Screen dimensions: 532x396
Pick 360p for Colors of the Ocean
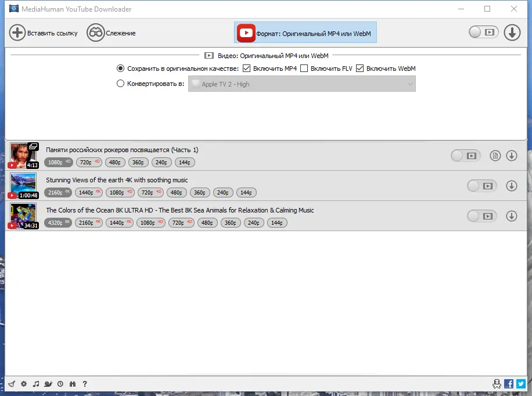[231, 223]
